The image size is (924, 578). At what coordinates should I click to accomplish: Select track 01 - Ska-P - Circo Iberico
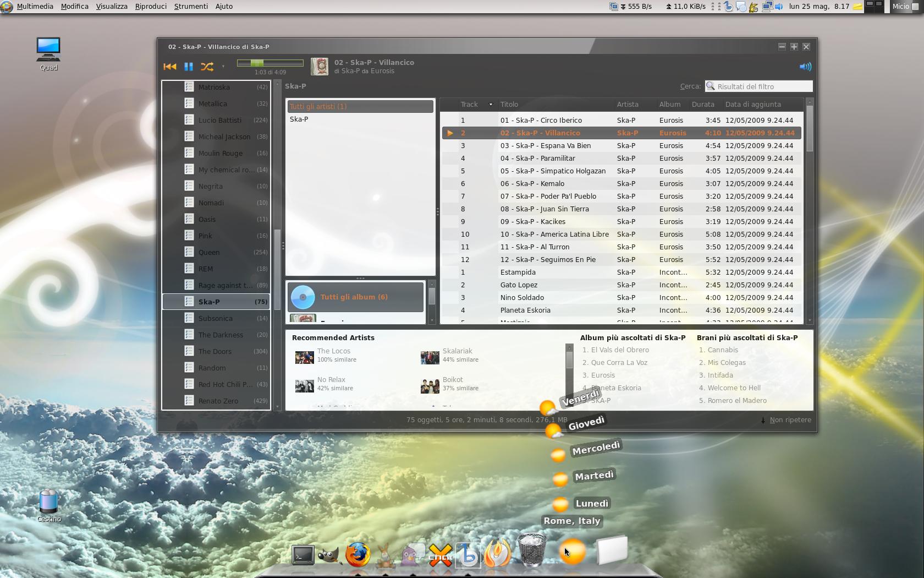[x=621, y=120]
